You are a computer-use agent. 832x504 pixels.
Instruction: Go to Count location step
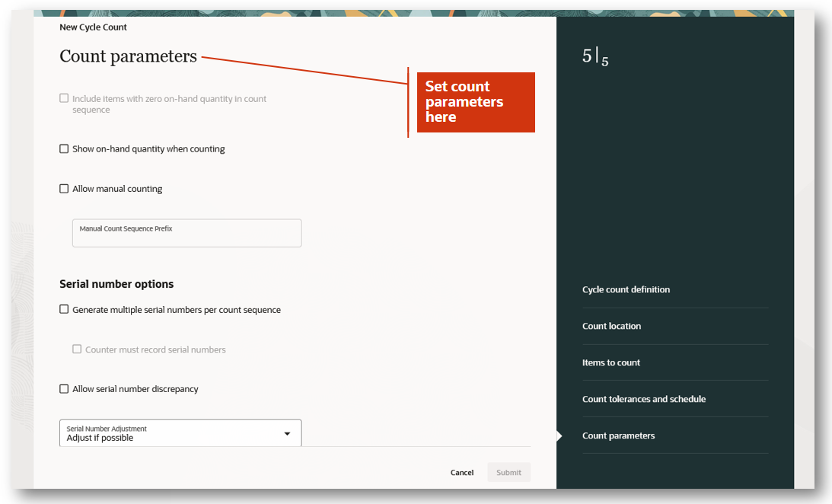pos(612,326)
